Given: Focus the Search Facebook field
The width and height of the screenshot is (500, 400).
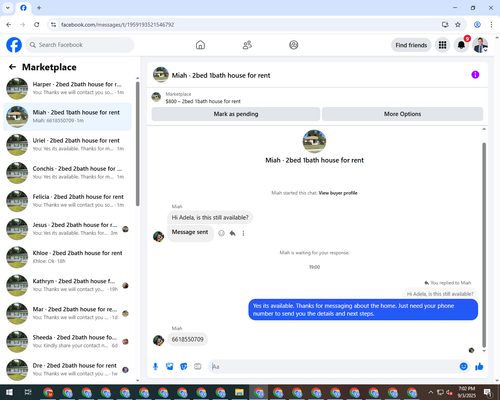Looking at the screenshot, I should coord(80,45).
